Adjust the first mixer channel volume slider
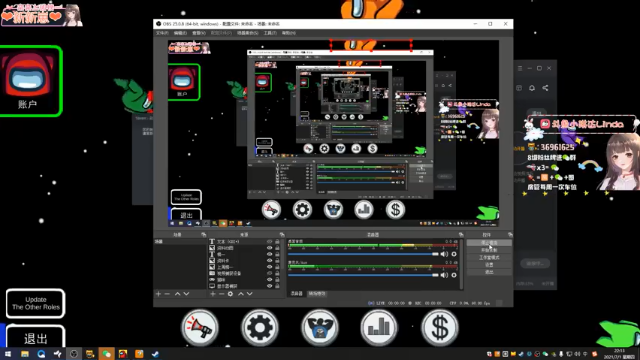The width and height of the screenshot is (640, 360). tap(363, 254)
